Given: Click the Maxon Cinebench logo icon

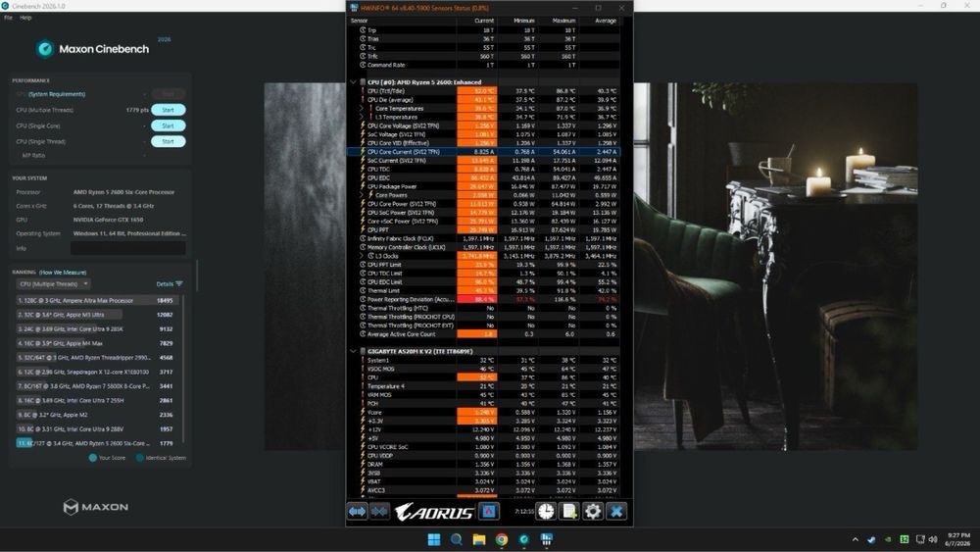Looking at the screenshot, I should [45, 49].
